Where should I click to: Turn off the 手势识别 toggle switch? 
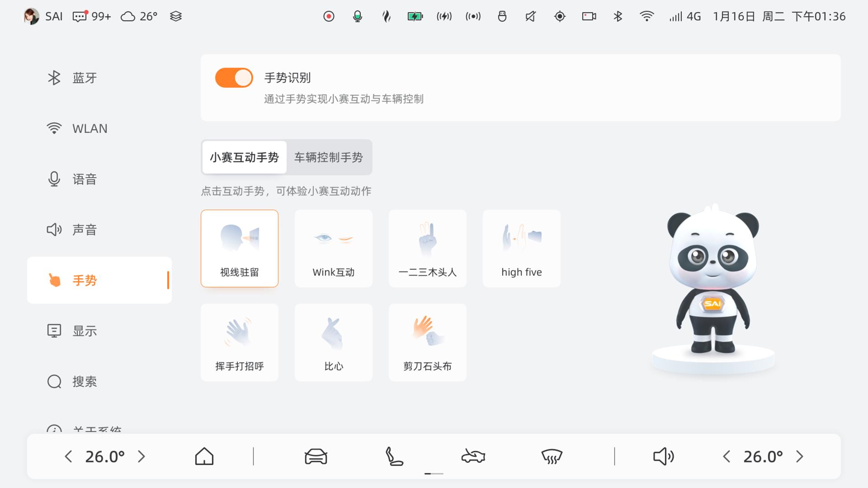[x=234, y=78]
